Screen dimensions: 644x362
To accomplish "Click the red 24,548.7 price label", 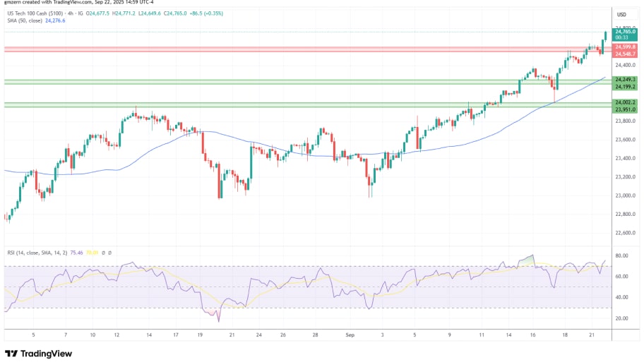I will point(625,53).
